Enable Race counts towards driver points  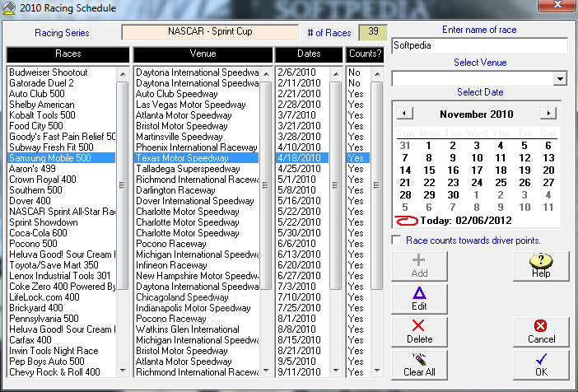point(397,240)
